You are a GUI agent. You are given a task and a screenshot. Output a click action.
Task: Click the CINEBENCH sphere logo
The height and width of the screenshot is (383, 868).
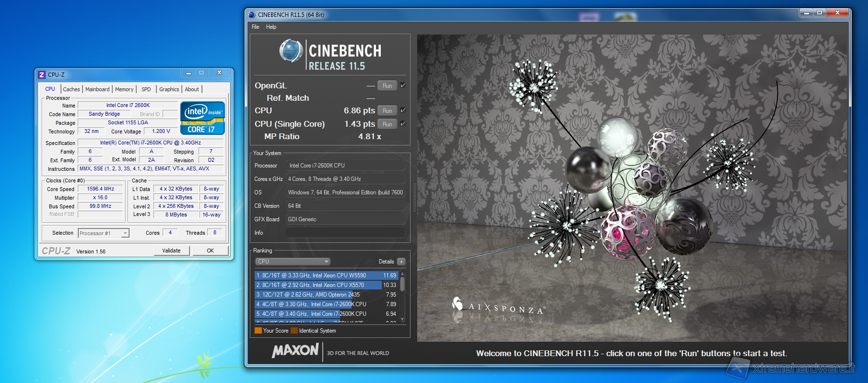[x=291, y=51]
